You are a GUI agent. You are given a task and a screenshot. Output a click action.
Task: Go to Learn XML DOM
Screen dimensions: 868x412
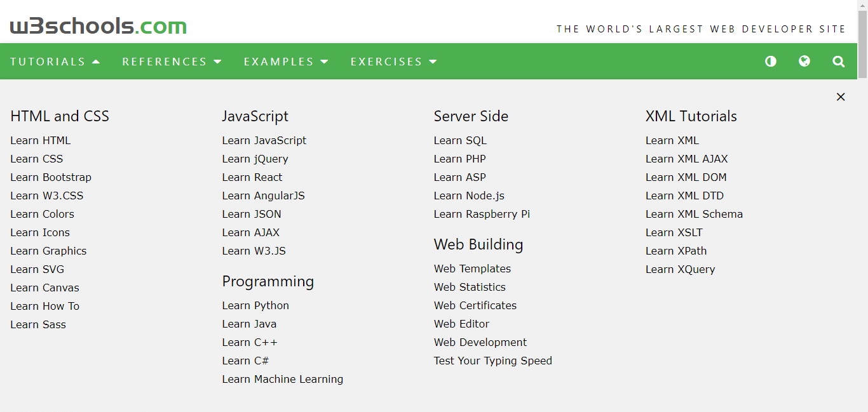(686, 177)
